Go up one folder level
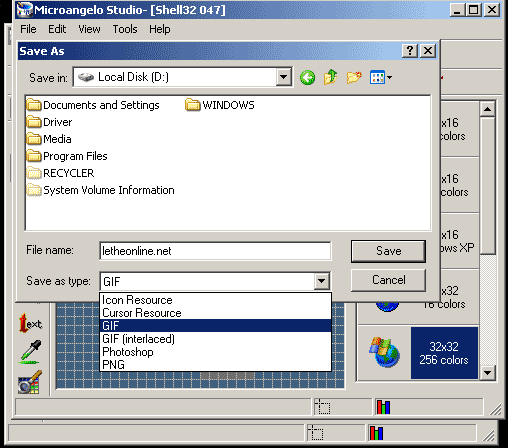 coord(330,77)
